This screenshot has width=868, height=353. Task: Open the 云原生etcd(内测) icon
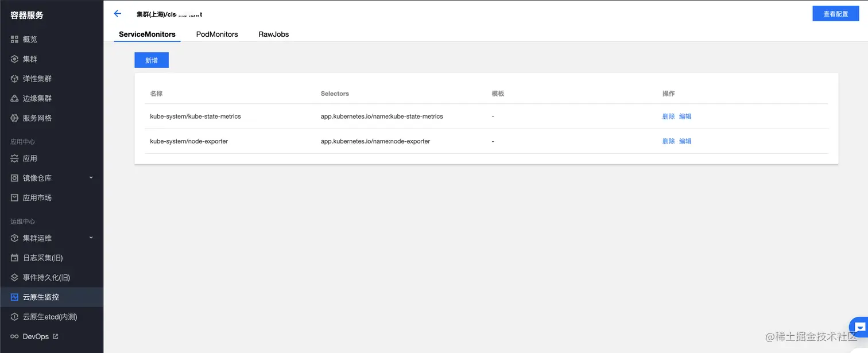(x=14, y=317)
